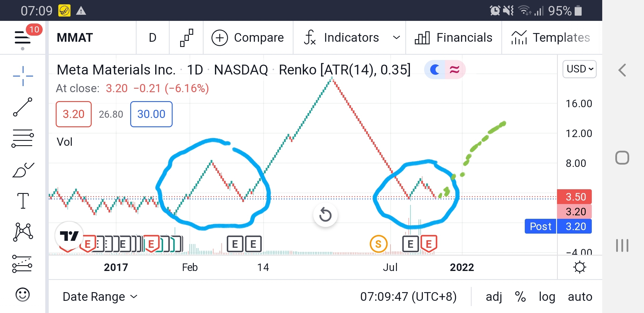Open the Templates menu
The width and height of the screenshot is (644, 313).
(550, 38)
